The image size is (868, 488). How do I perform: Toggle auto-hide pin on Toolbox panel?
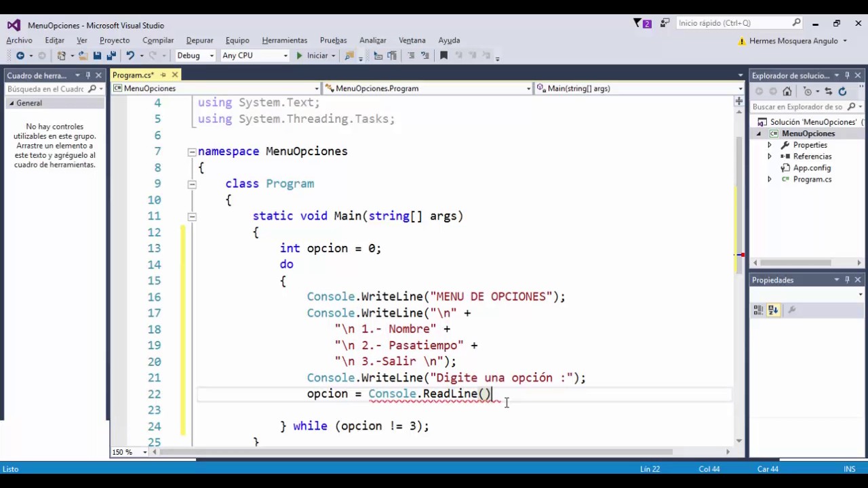click(87, 75)
